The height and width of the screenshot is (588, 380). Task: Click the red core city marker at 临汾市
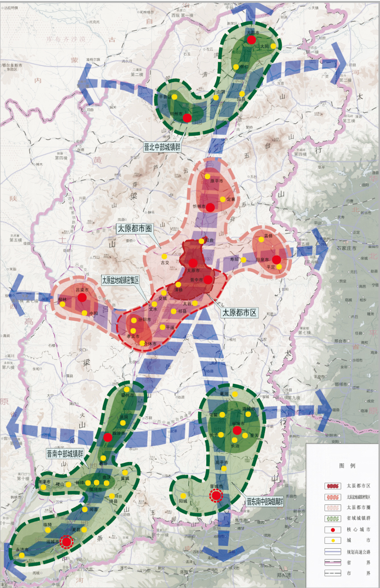point(108,437)
